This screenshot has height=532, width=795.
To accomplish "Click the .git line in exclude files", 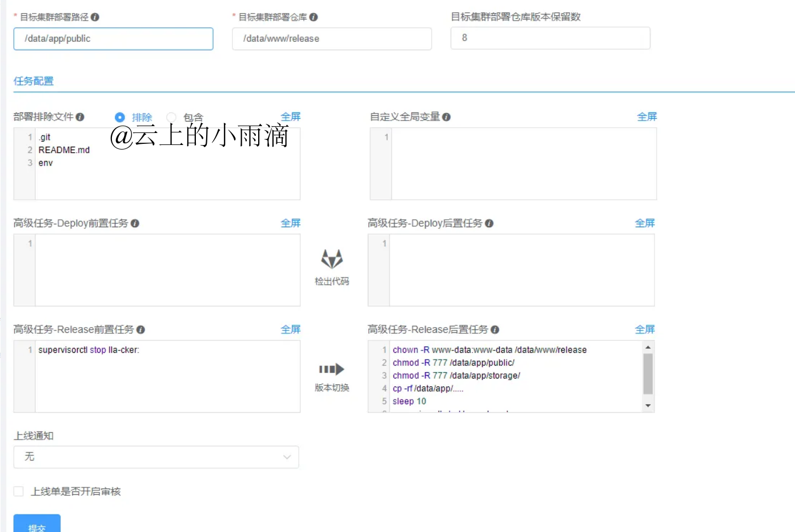I will click(x=45, y=137).
